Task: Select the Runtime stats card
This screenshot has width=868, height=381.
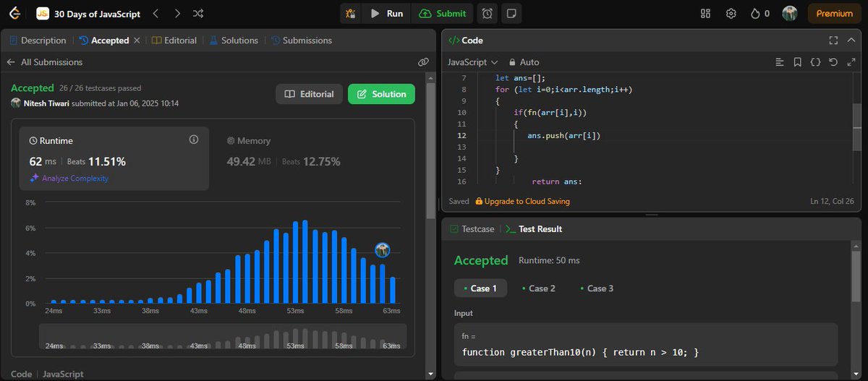Action: pos(114,158)
